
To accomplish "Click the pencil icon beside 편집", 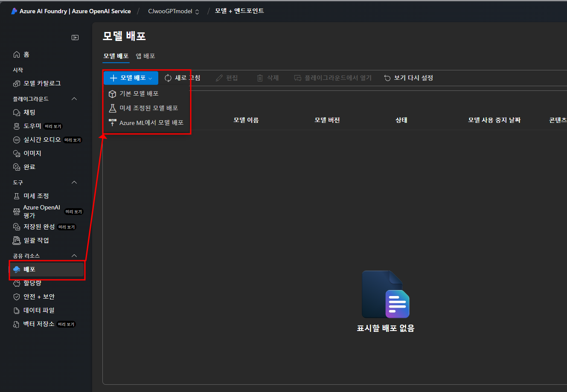I will tap(219, 78).
